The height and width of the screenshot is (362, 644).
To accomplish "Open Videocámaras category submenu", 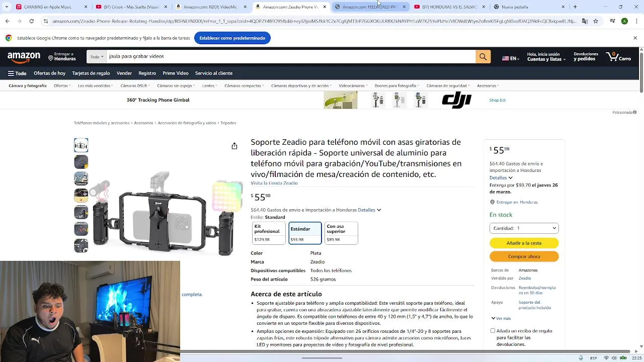I will click(353, 85).
